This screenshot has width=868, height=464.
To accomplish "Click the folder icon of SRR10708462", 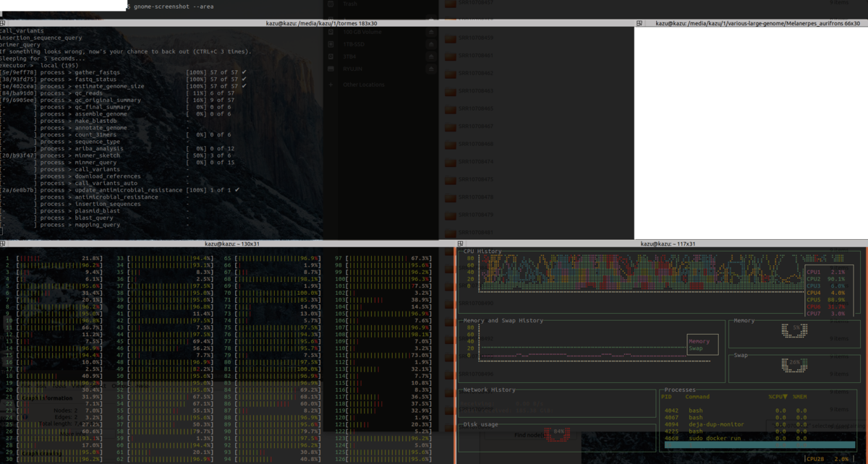I will (x=450, y=73).
